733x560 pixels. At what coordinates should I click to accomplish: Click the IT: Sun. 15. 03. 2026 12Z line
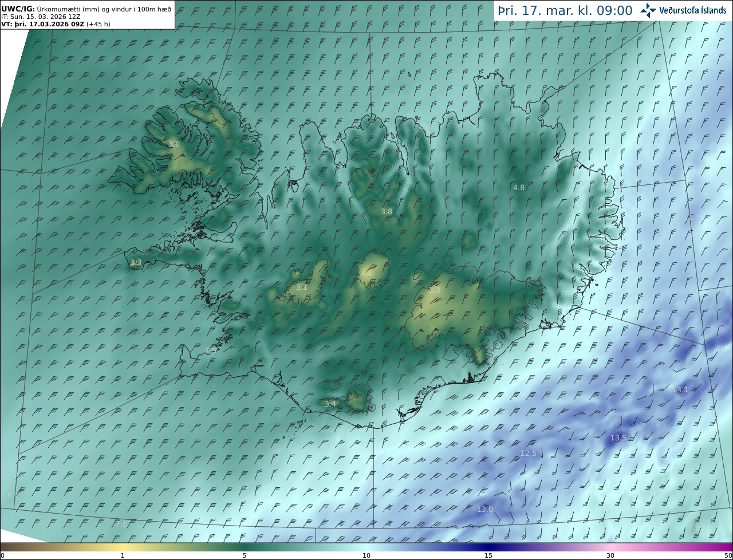click(40, 17)
